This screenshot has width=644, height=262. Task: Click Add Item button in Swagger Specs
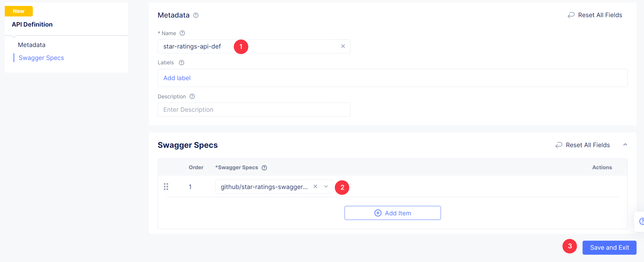pos(392,213)
